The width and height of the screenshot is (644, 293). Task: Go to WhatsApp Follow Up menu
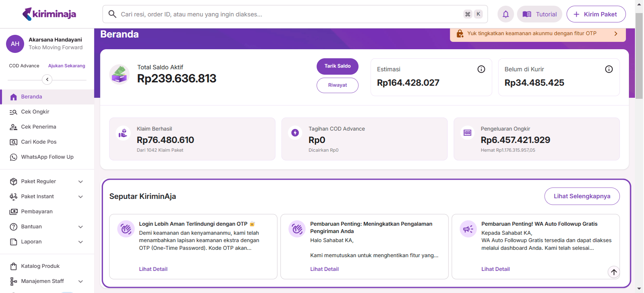[x=47, y=157]
